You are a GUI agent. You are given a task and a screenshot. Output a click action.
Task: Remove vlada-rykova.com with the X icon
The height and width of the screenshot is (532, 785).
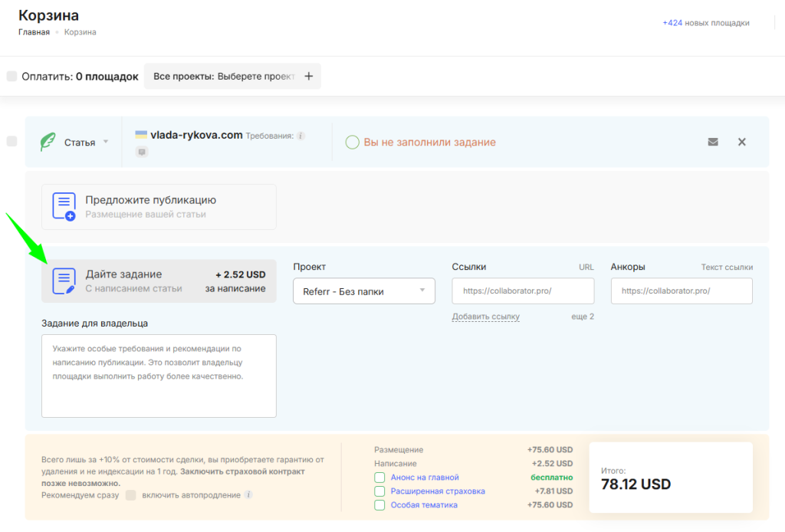[x=741, y=142]
